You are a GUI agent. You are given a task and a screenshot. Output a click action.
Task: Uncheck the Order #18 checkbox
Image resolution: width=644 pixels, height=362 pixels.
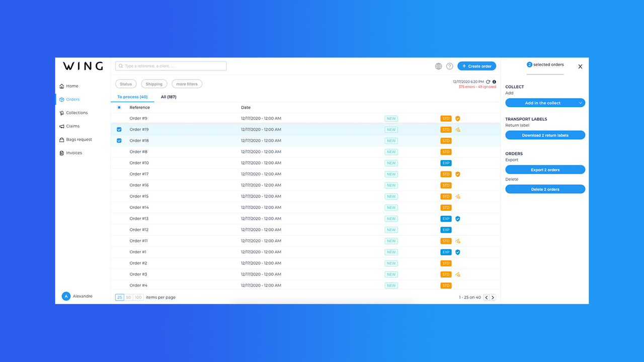click(119, 140)
